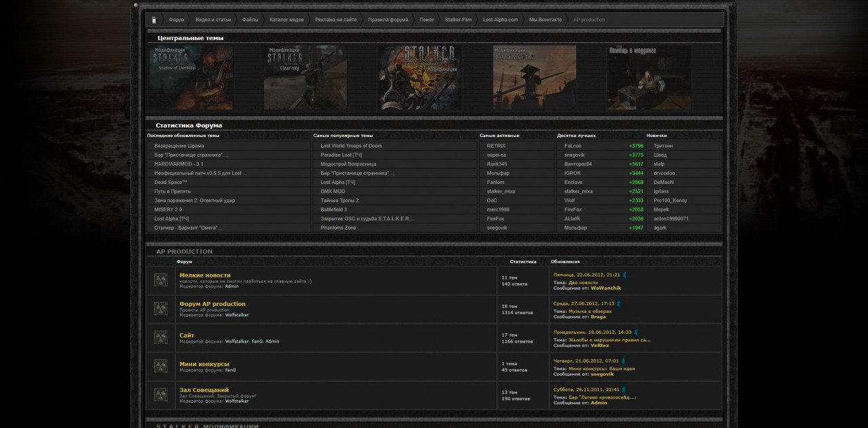
Task: Open the Форум AP production forum link
Action: 212,304
